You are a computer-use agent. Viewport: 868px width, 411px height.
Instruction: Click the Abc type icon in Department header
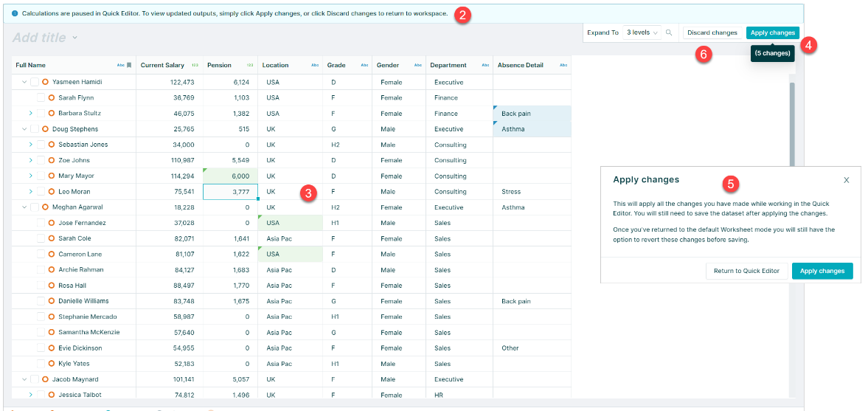(485, 65)
